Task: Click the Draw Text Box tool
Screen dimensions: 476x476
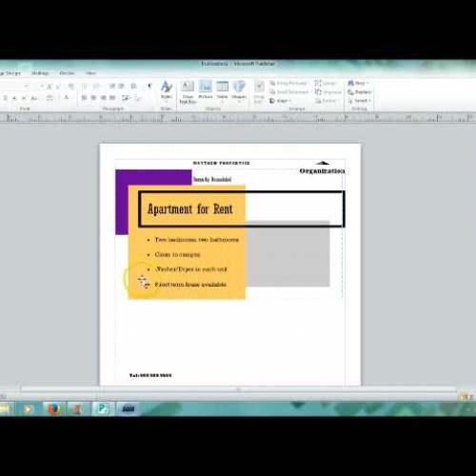Action: 188,92
